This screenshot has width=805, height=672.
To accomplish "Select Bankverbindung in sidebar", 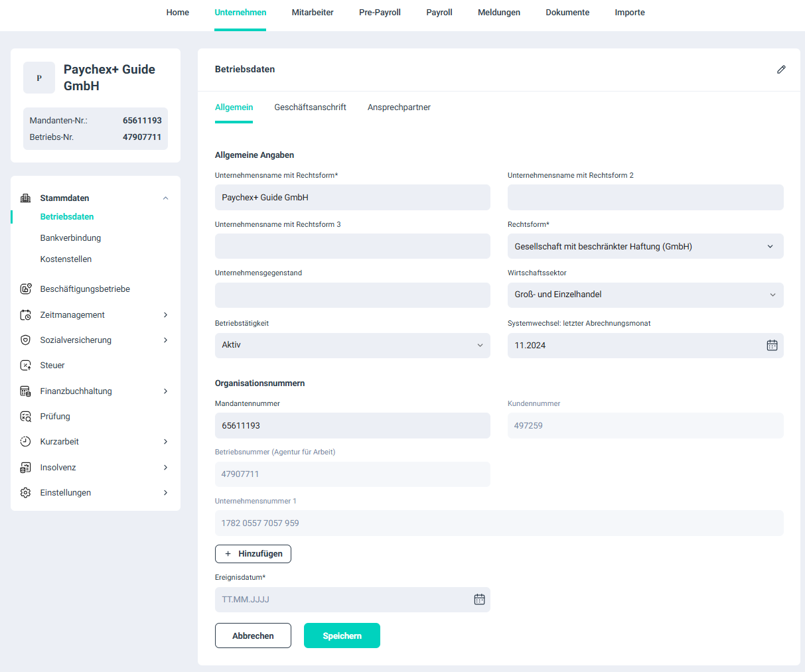I will tap(70, 238).
